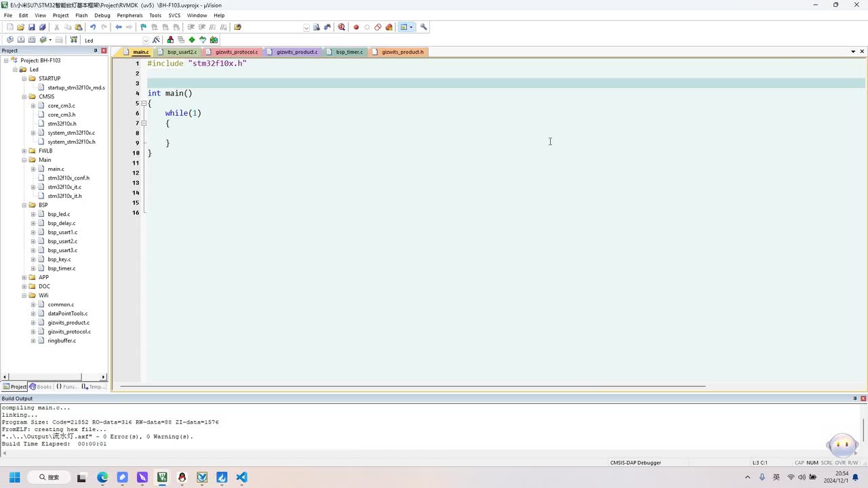
Task: Collapse the CMSIS group
Action: [x=24, y=96]
